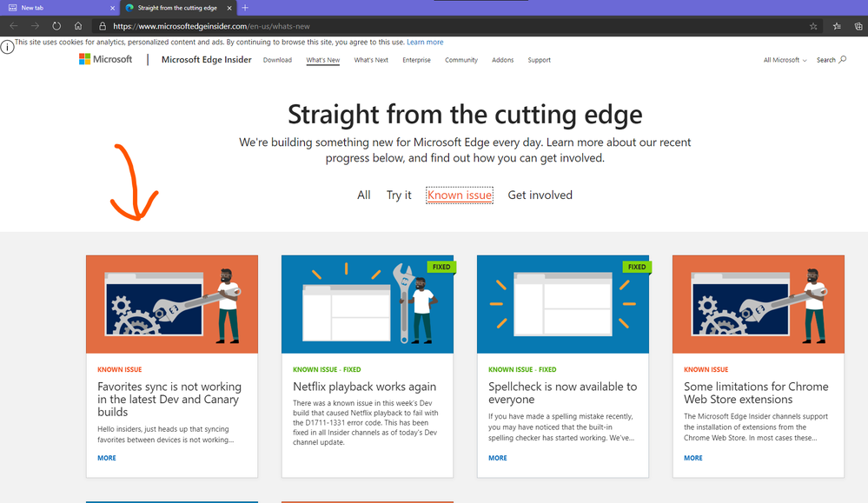Open the Addons nav item
The image size is (868, 503).
point(503,60)
